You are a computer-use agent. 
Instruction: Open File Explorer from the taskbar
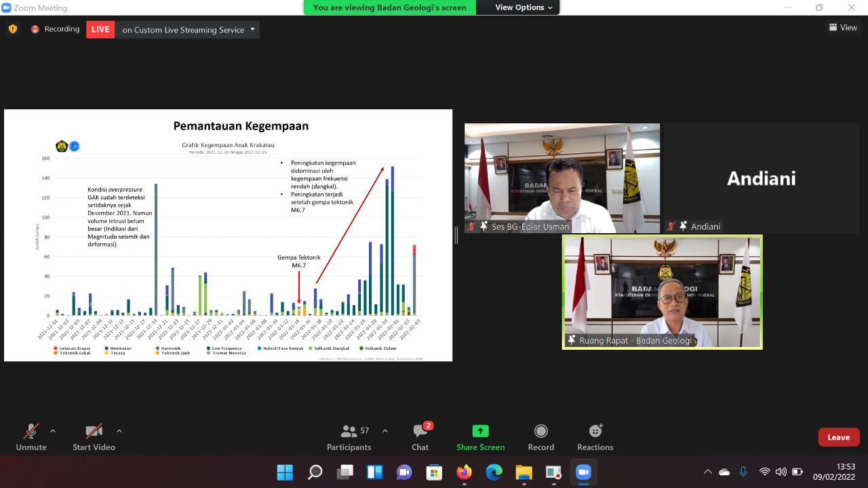(524, 472)
